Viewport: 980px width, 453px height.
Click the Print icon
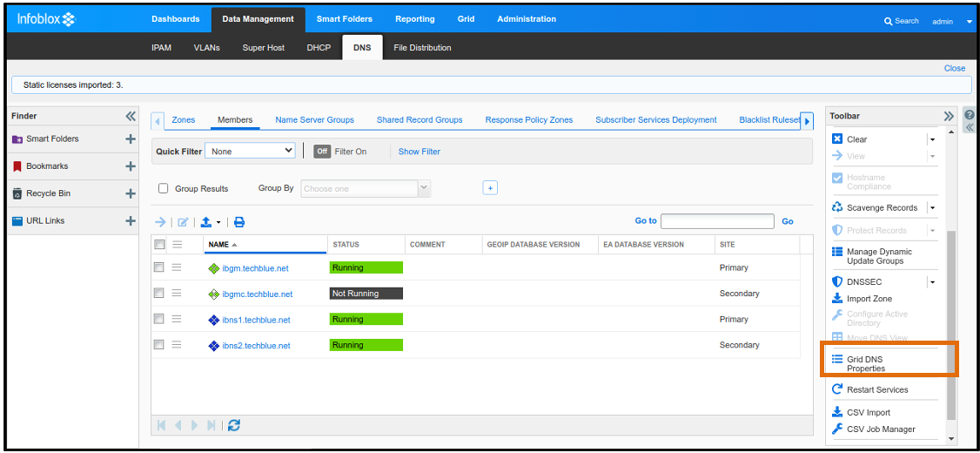239,222
